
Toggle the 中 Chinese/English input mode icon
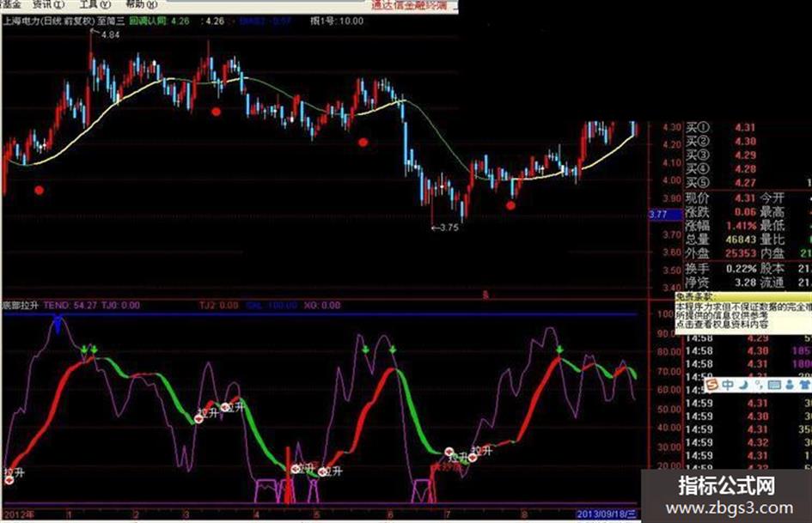click(x=728, y=385)
